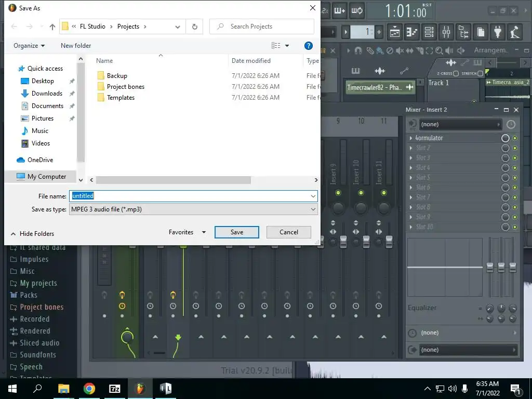This screenshot has height=399, width=532.
Task: Click the Save button
Action: [237, 232]
